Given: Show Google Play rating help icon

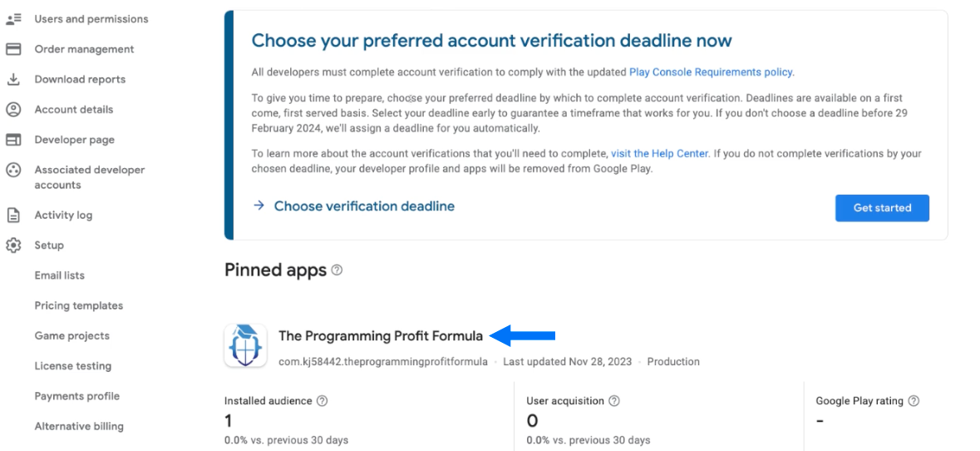Looking at the screenshot, I should click(914, 401).
